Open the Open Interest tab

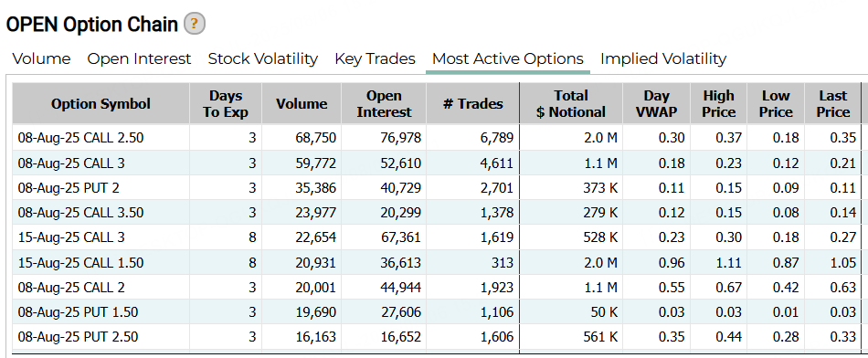[139, 58]
